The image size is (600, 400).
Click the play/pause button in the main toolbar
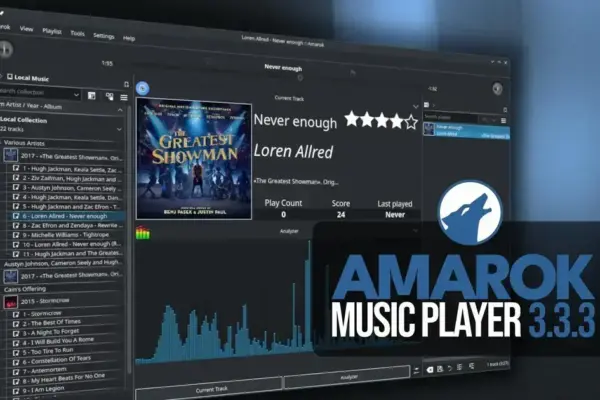[5, 49]
